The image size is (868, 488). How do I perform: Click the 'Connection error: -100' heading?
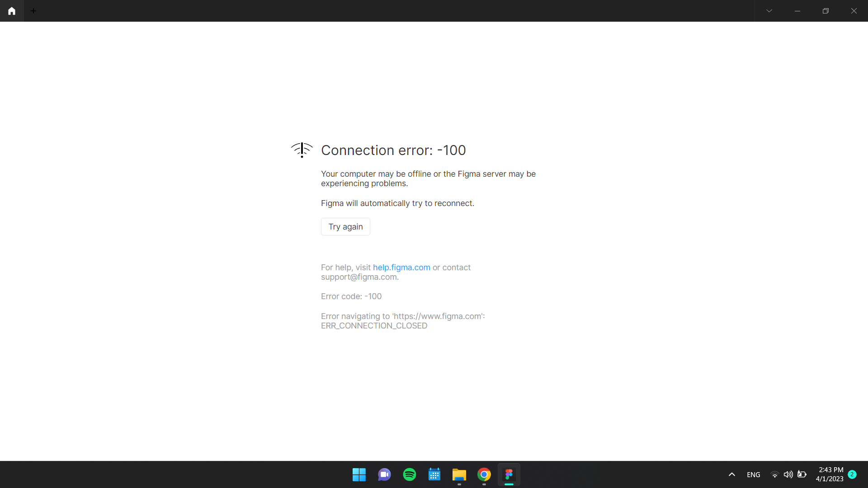click(393, 150)
